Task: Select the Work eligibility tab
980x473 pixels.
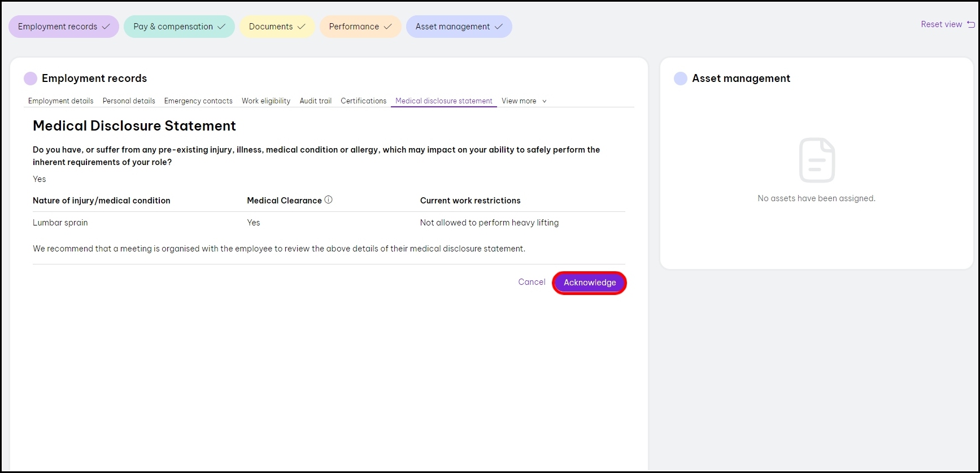Action: [x=266, y=101]
